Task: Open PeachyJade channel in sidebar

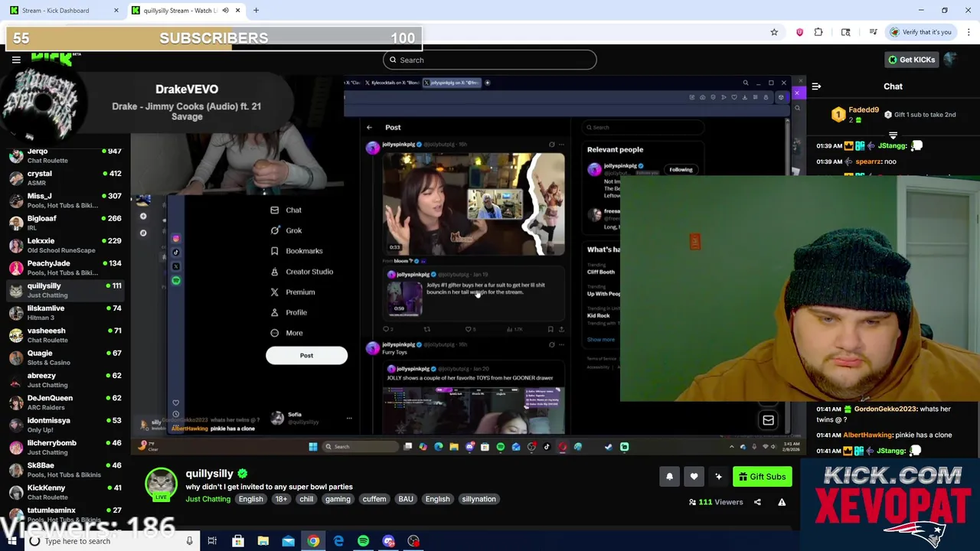Action: click(x=65, y=268)
